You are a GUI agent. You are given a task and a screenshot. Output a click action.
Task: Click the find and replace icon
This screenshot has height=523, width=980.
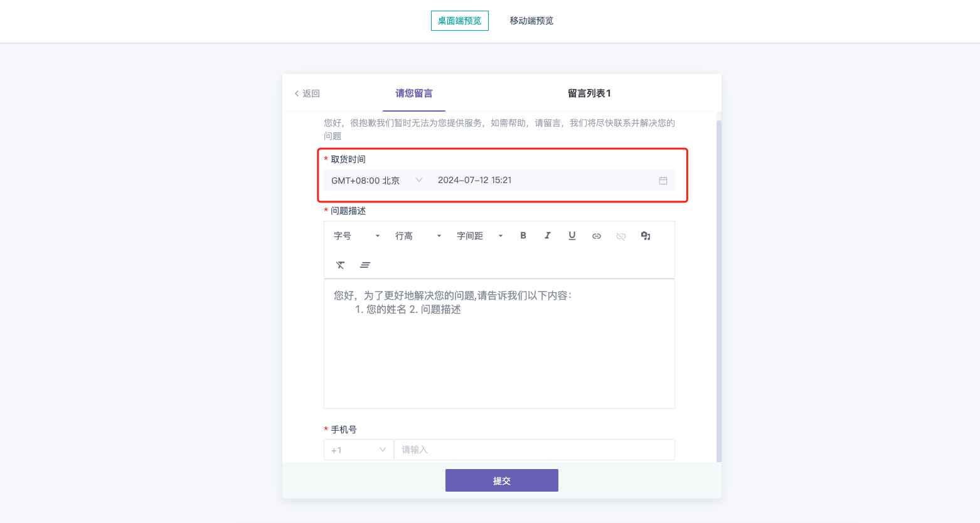pos(646,236)
